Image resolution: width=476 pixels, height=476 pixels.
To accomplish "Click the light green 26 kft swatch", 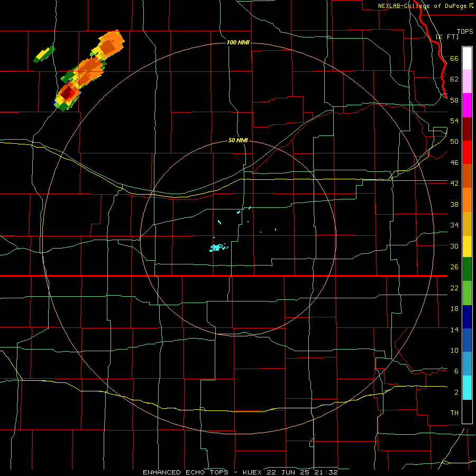I will click(467, 293).
